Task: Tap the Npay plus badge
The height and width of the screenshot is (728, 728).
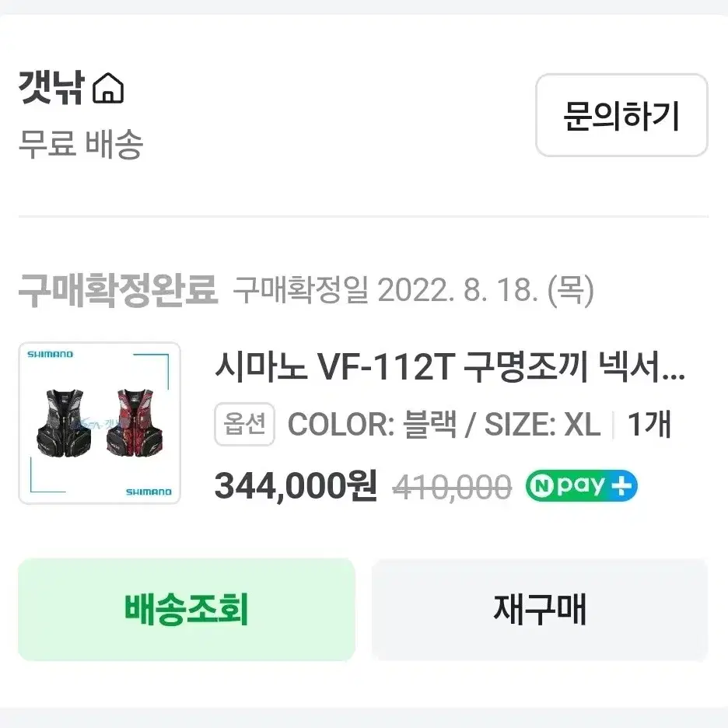Action: click(x=581, y=485)
